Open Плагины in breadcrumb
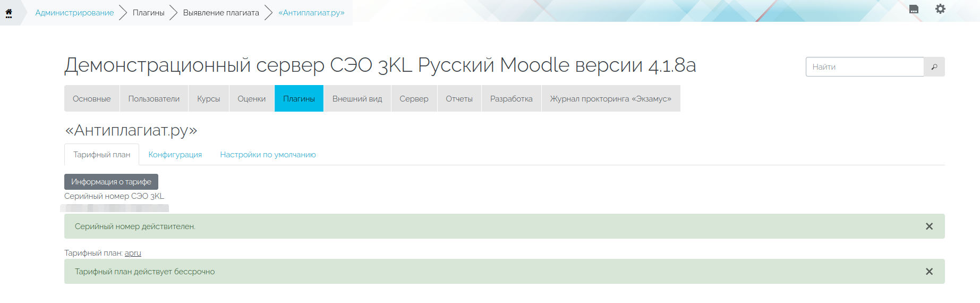 148,13
